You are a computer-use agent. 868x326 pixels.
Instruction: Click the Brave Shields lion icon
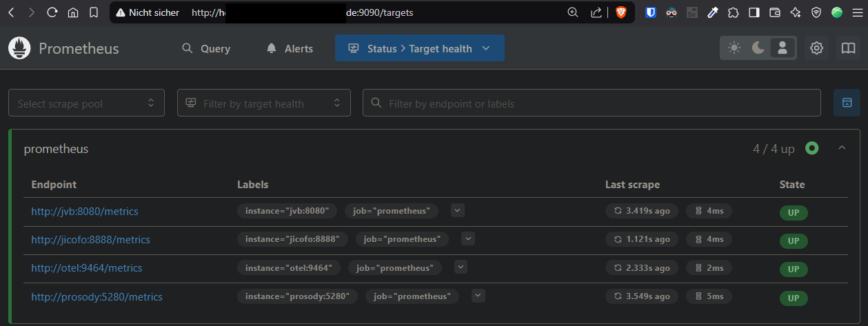[620, 12]
